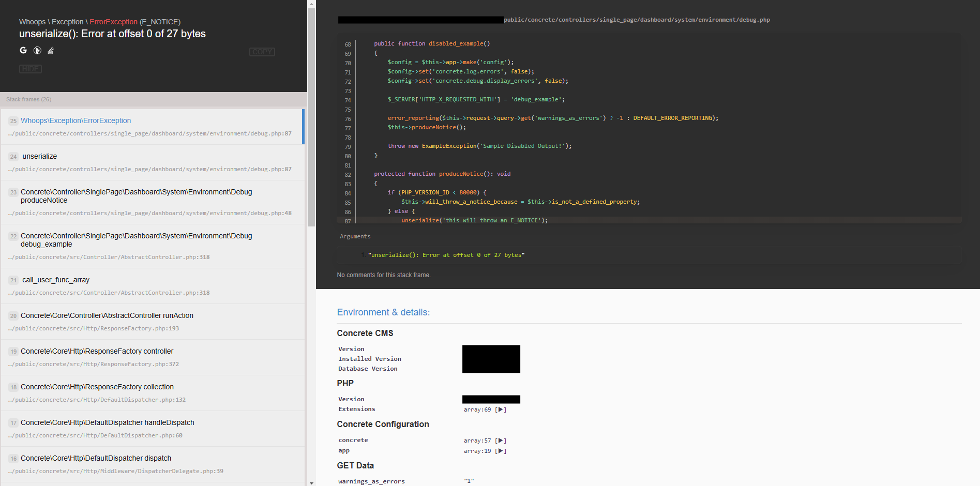The height and width of the screenshot is (486, 980).
Task: Click the highlighted unserialize line 87 in code
Action: point(474,220)
